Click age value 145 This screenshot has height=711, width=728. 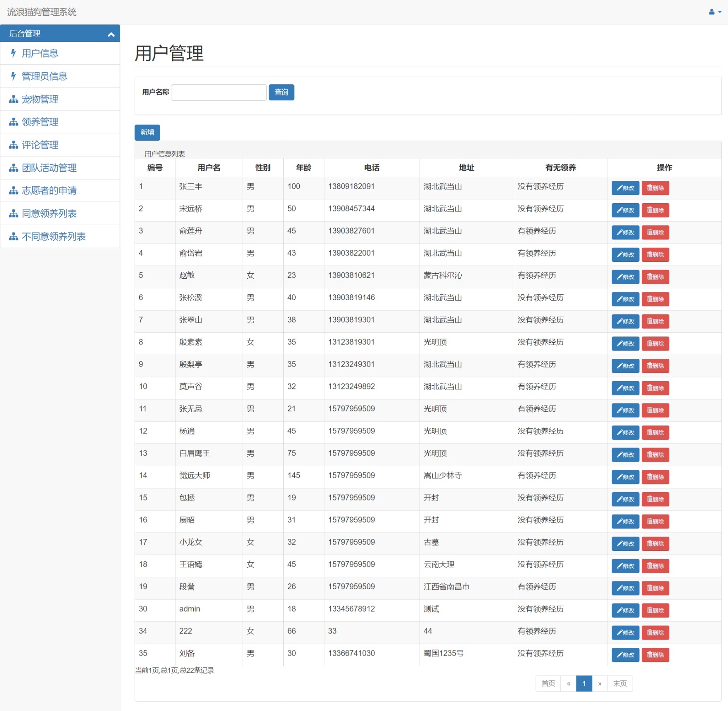coord(294,476)
